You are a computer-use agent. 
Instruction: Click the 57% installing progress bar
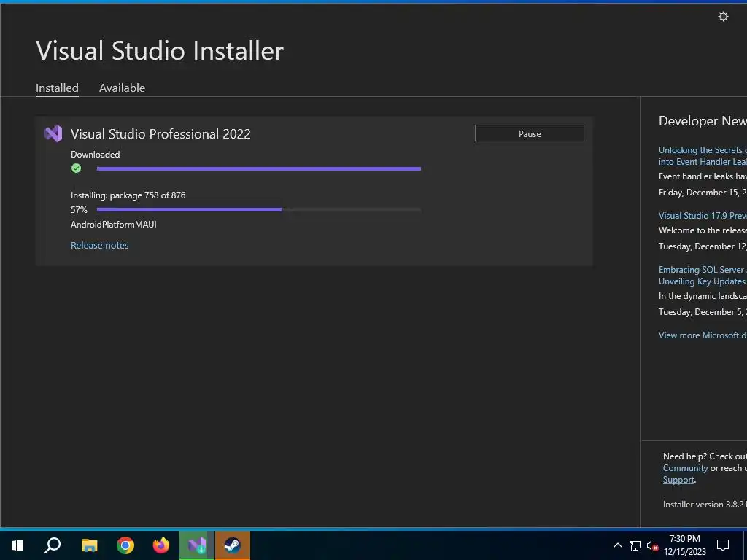(x=259, y=209)
